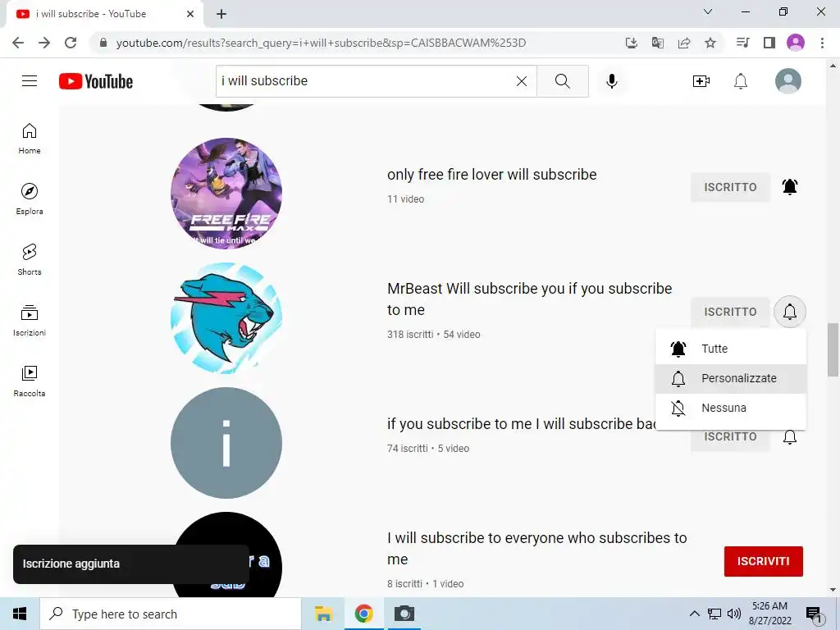Image resolution: width=840 pixels, height=630 pixels.
Task: Start voice search with the microphone
Action: coord(611,81)
